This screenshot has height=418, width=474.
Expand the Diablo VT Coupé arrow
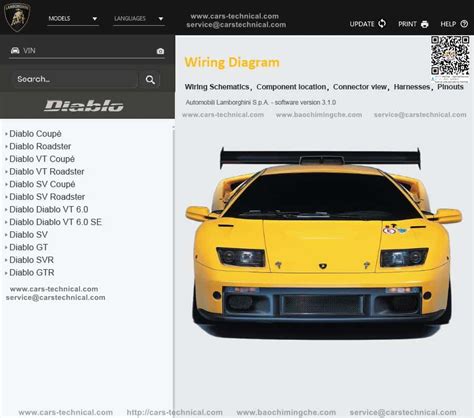coord(6,159)
